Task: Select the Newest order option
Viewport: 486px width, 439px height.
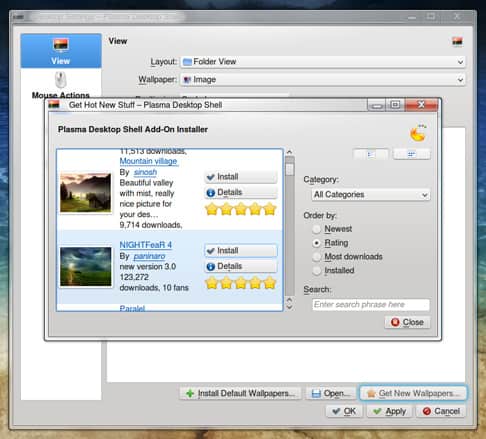Action: pos(332,229)
